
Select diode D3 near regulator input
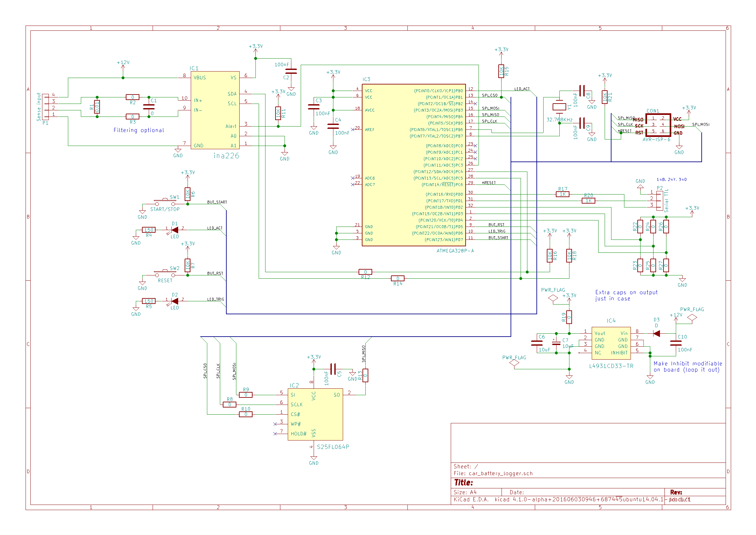[x=656, y=333]
